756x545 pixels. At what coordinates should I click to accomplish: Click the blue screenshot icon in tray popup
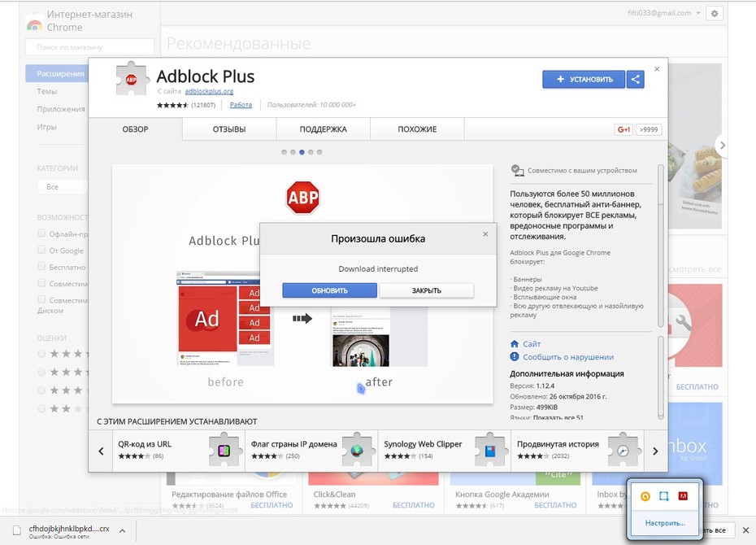tap(664, 496)
